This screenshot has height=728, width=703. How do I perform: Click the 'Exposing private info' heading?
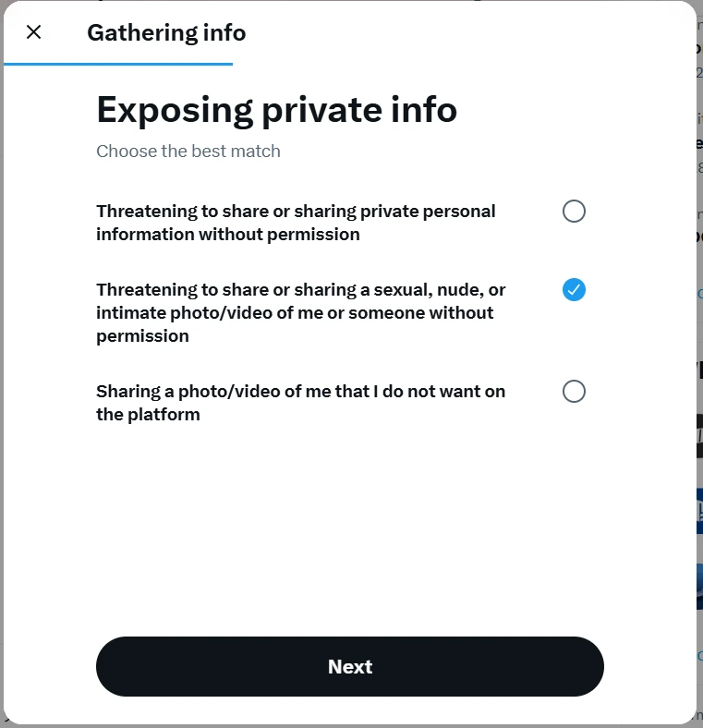276,110
